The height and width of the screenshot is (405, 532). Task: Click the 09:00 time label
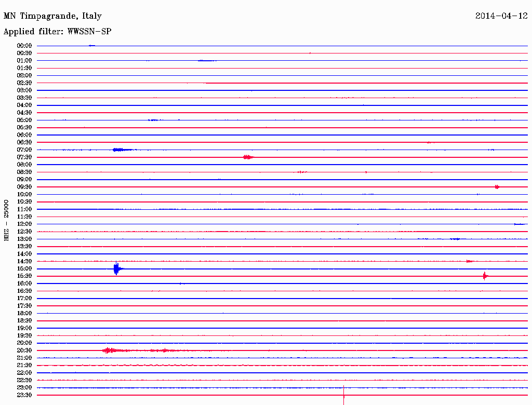[x=24, y=180]
